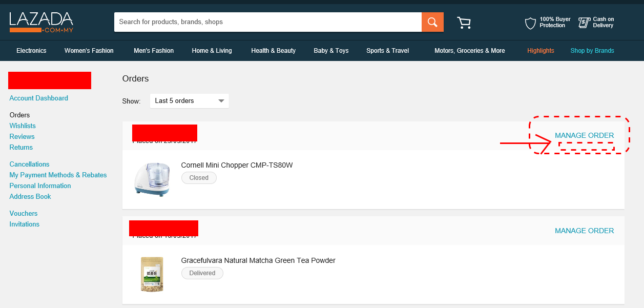Screen dimensions: 644x308
Task: Open the Health & Beauty menu
Action: point(274,51)
